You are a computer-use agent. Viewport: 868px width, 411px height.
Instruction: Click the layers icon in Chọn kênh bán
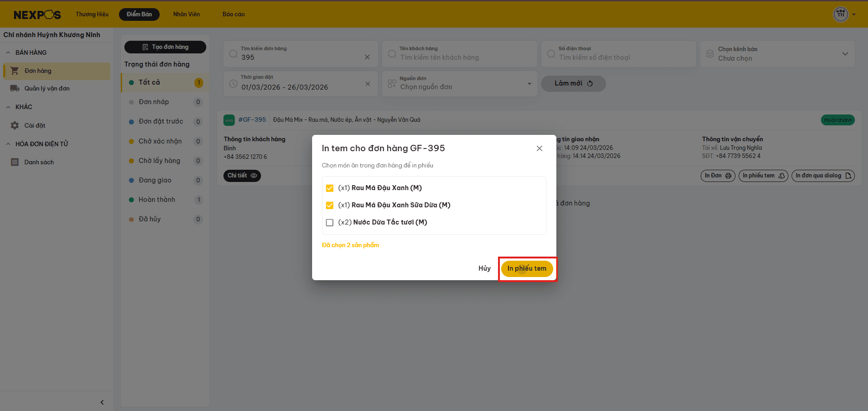pyautogui.click(x=710, y=54)
